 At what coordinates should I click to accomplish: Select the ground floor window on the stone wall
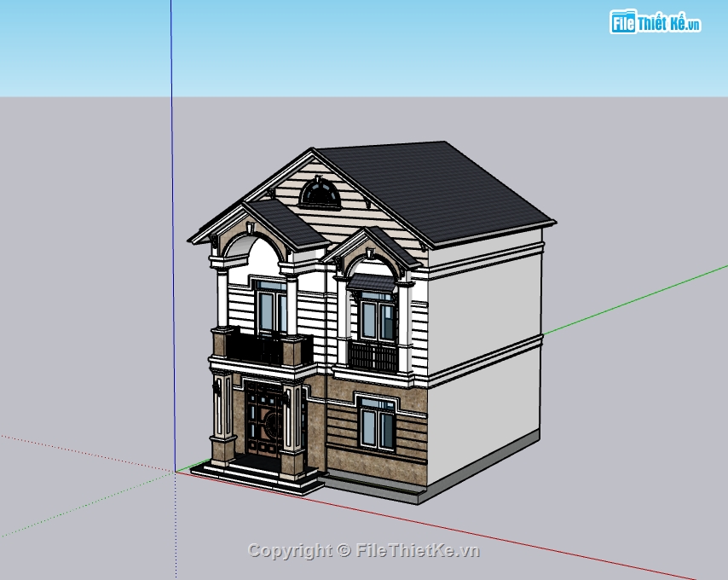pos(378,424)
